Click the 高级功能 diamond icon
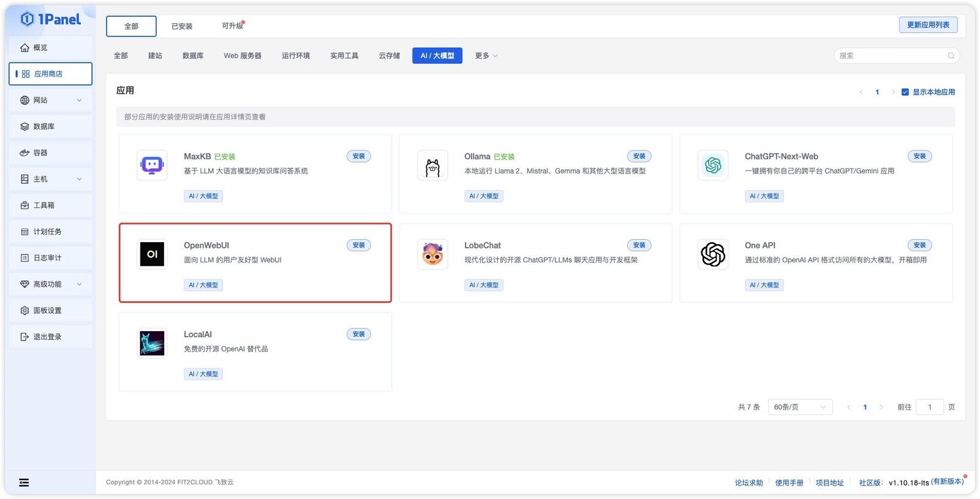 pyautogui.click(x=24, y=284)
